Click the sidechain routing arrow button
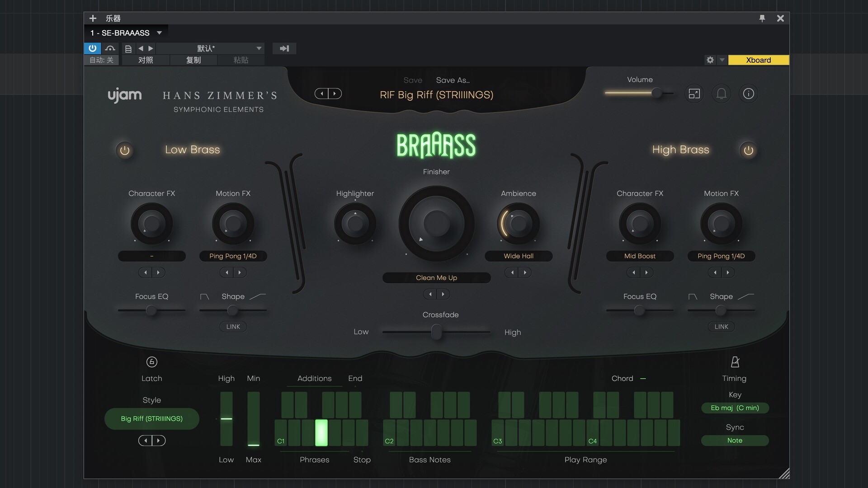 click(x=284, y=48)
